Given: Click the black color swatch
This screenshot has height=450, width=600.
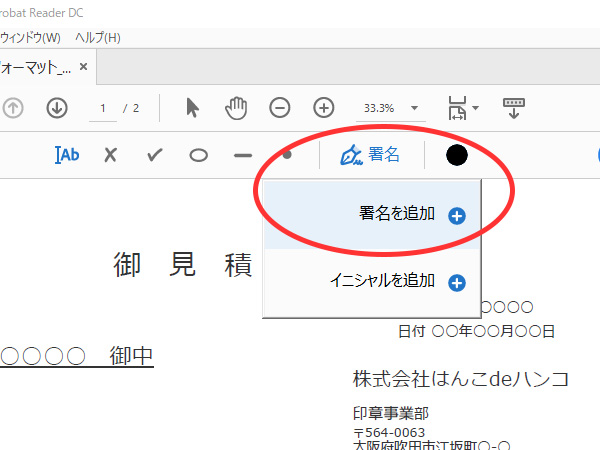Looking at the screenshot, I should click(457, 155).
